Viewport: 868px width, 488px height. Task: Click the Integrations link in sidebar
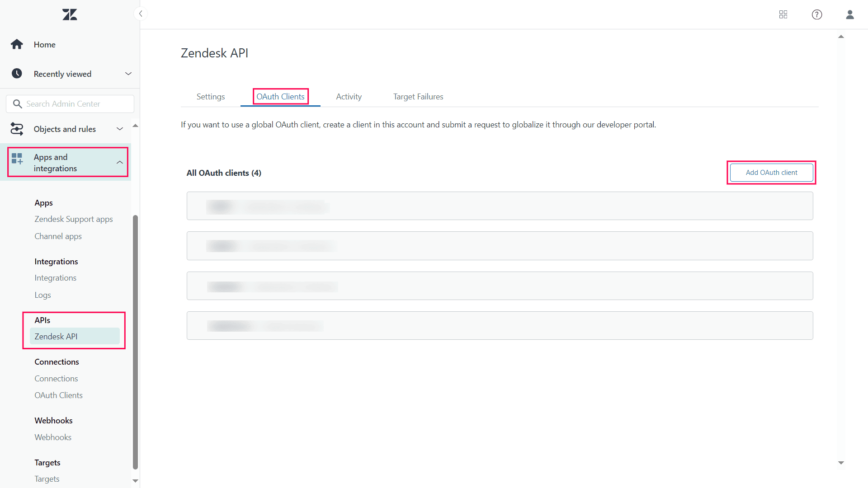pyautogui.click(x=56, y=278)
